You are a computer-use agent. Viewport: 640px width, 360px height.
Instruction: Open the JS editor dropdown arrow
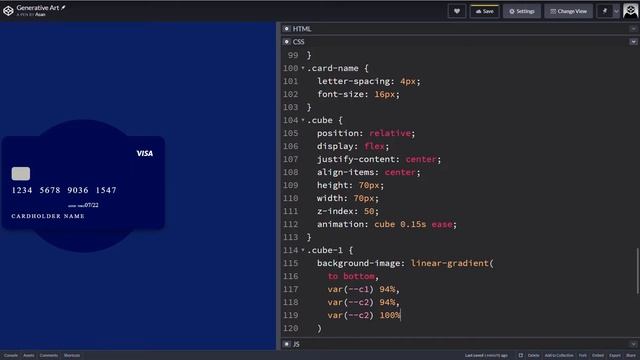coord(633,344)
